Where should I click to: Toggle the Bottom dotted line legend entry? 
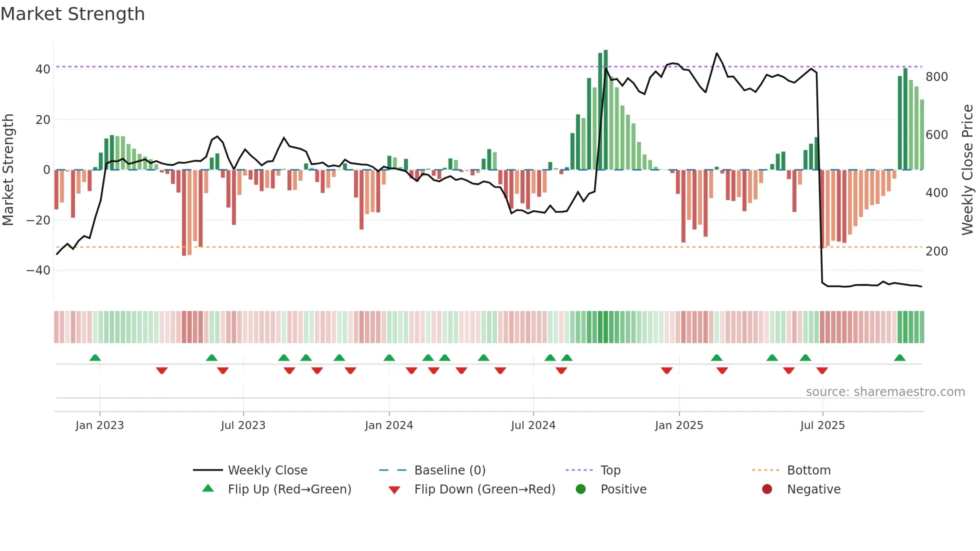808,470
